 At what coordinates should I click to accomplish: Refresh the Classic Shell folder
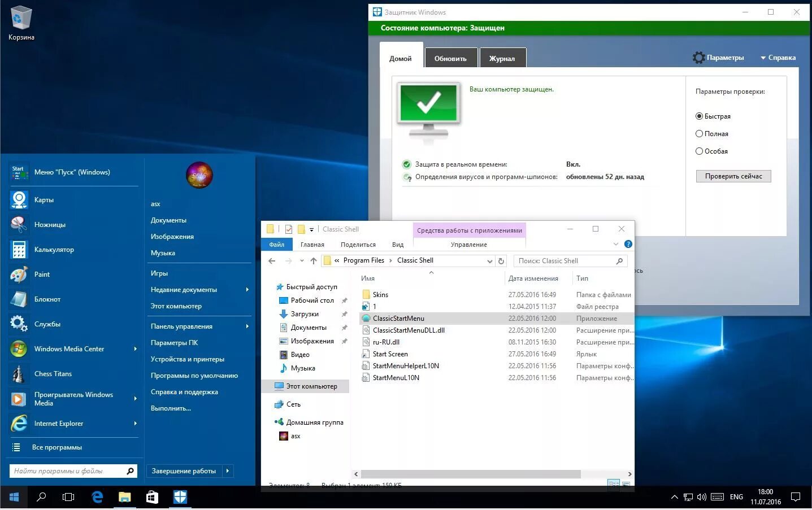501,261
